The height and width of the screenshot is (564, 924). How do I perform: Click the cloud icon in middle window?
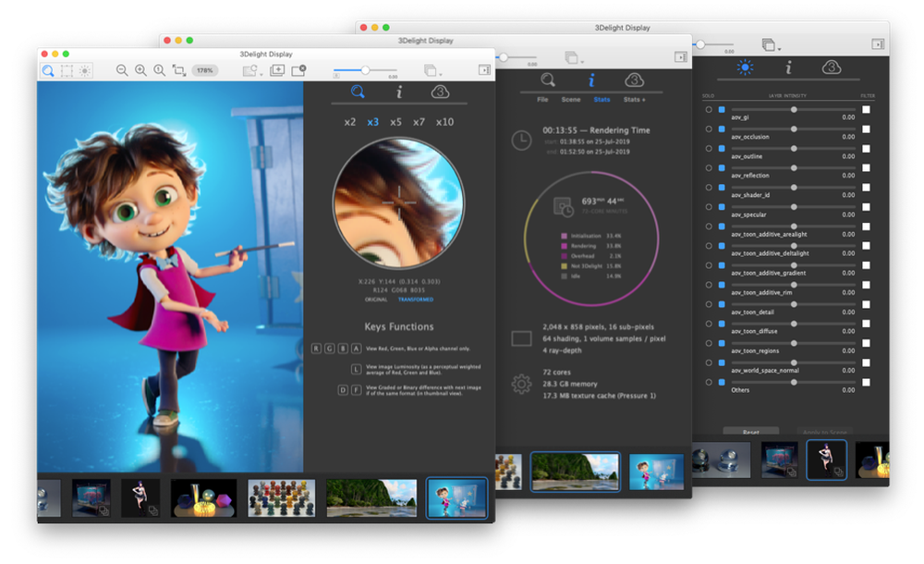pyautogui.click(x=634, y=80)
